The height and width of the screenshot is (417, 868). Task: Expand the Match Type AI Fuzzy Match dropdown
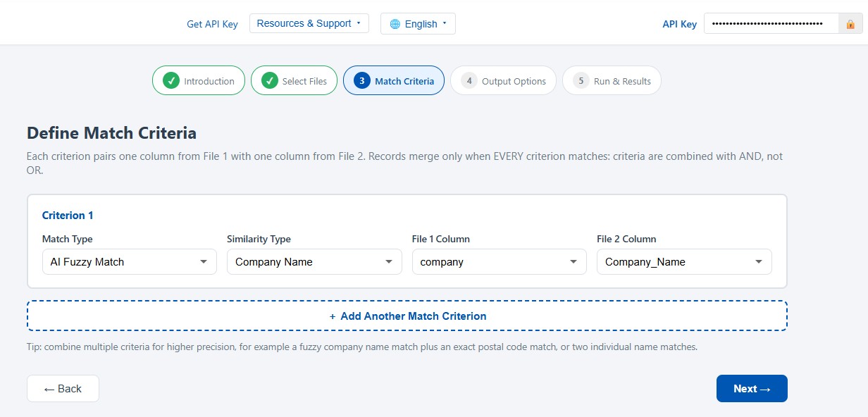(130, 262)
